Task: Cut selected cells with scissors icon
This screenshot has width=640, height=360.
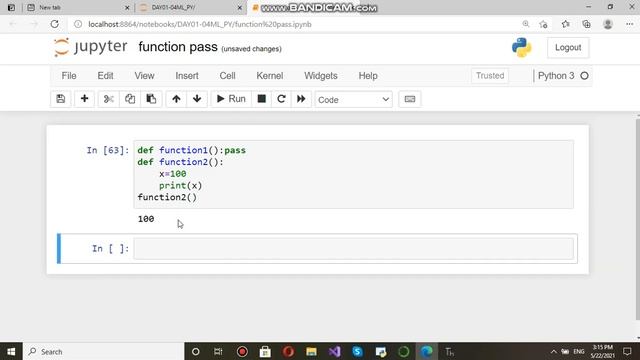Action: point(109,99)
